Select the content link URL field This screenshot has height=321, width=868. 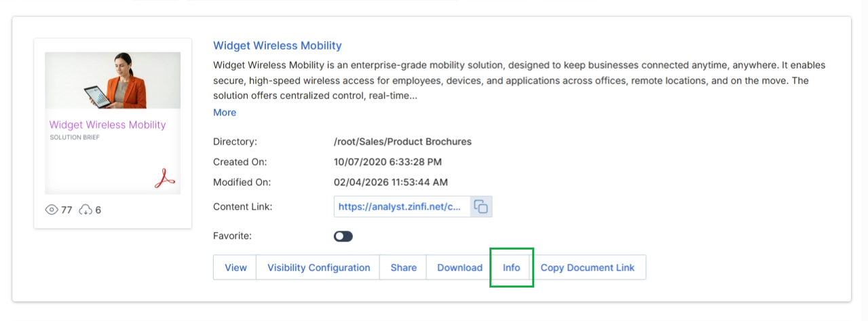coord(402,207)
